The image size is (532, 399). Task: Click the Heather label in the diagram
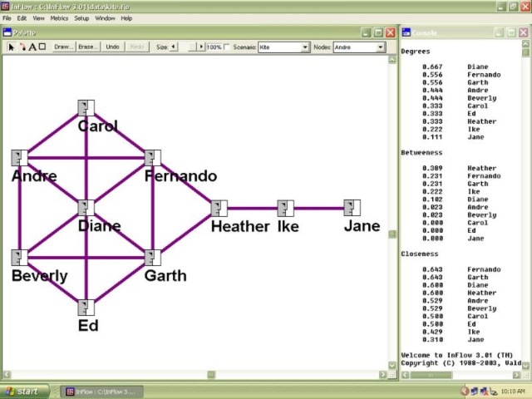point(240,226)
